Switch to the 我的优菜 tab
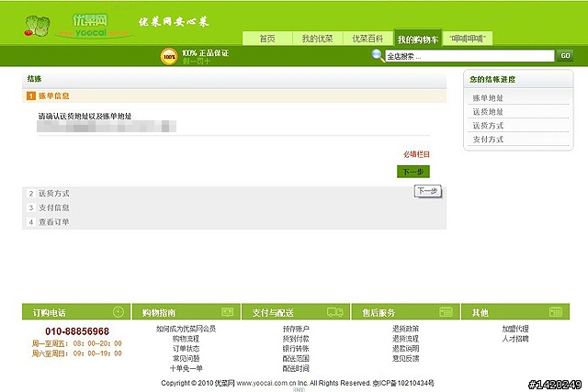The height and width of the screenshot is (392, 588). (x=317, y=39)
